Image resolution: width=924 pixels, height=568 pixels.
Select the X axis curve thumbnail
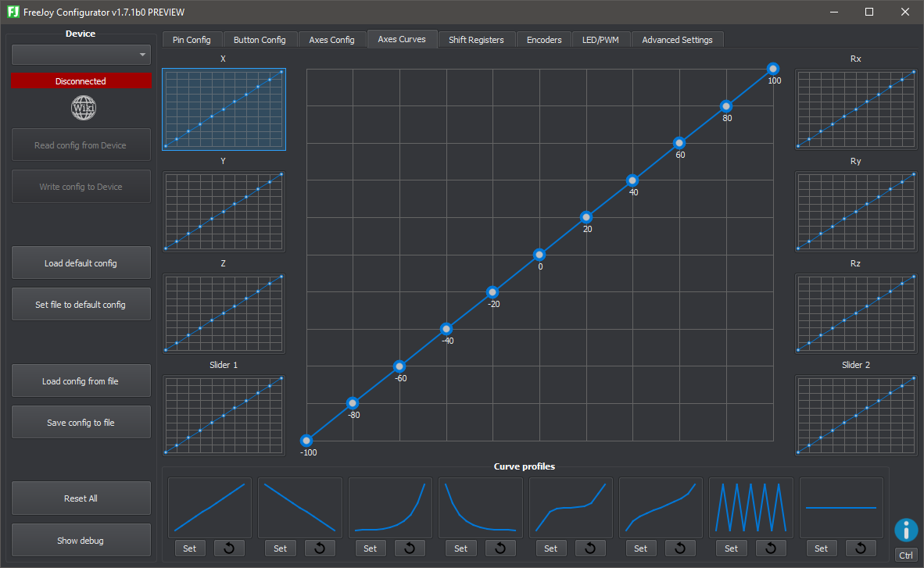(x=224, y=109)
